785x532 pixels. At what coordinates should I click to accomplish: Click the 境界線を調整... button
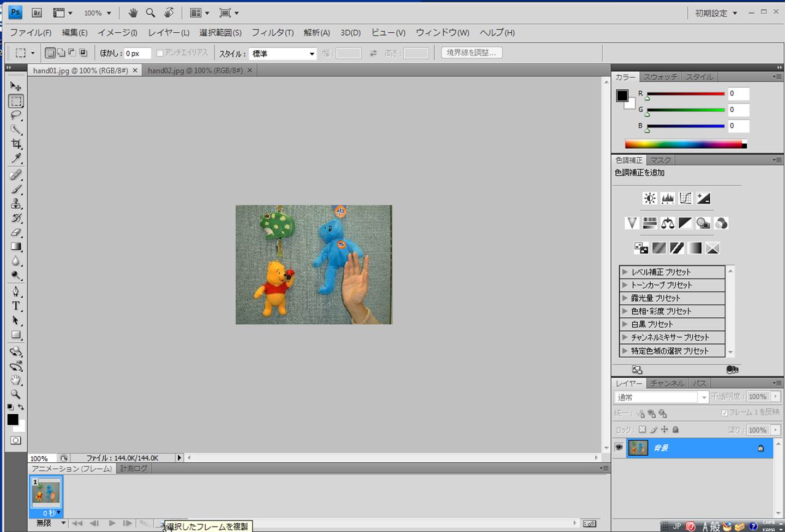(x=471, y=53)
